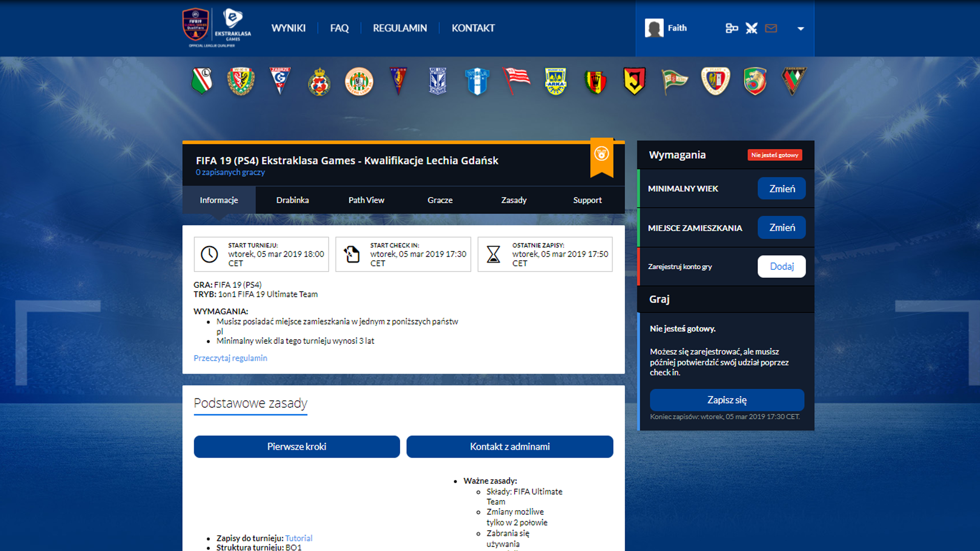This screenshot has height=551, width=980.
Task: Click the 'TRYB: 1on1 FIFA 19 Ultimate Team' line
Action: 256,294
